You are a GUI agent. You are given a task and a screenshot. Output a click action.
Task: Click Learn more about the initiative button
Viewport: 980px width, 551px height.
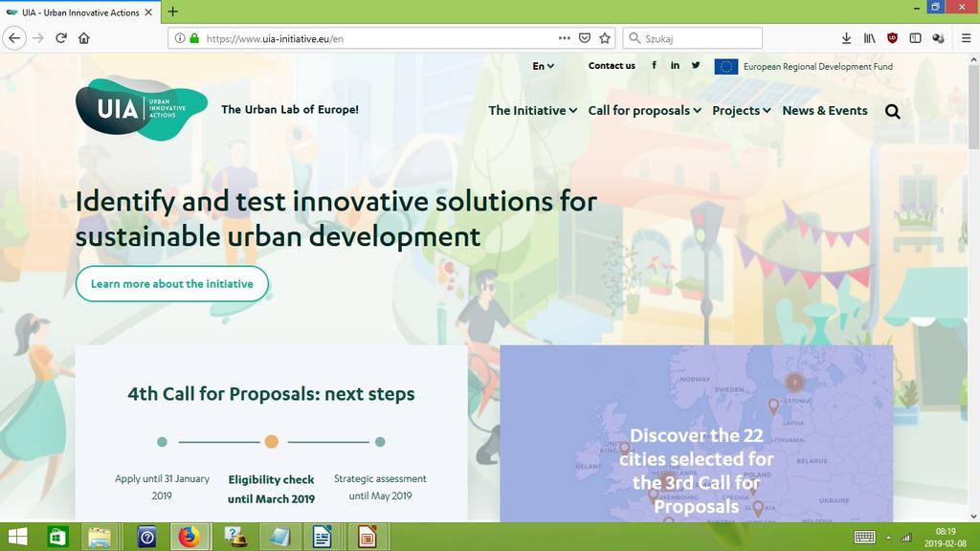coord(172,283)
